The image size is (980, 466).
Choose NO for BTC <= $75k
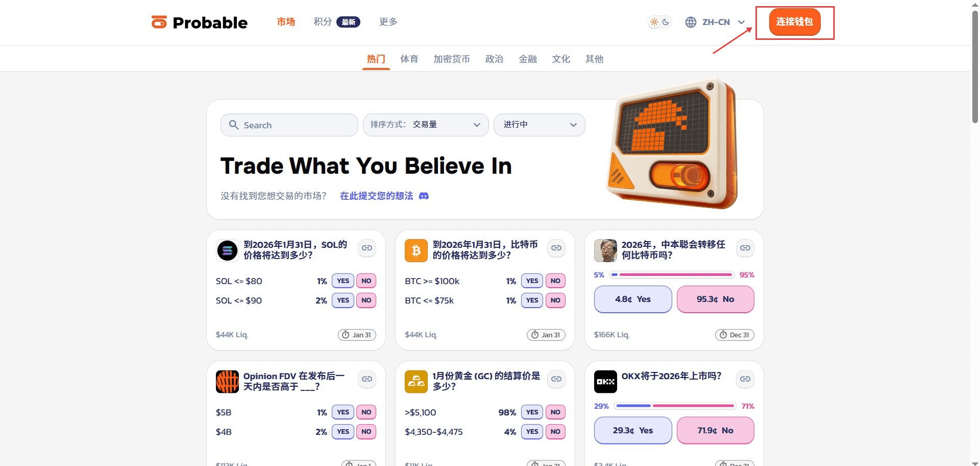tap(555, 300)
